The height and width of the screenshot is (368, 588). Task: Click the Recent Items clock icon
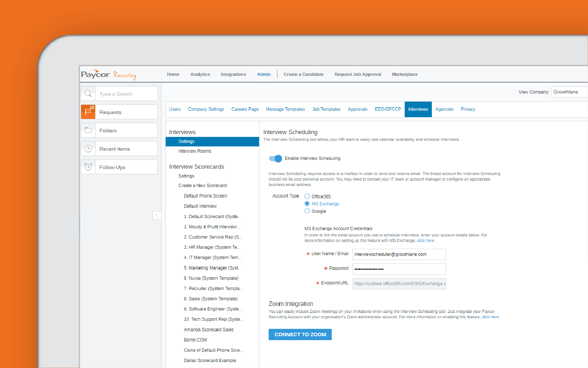[88, 149]
